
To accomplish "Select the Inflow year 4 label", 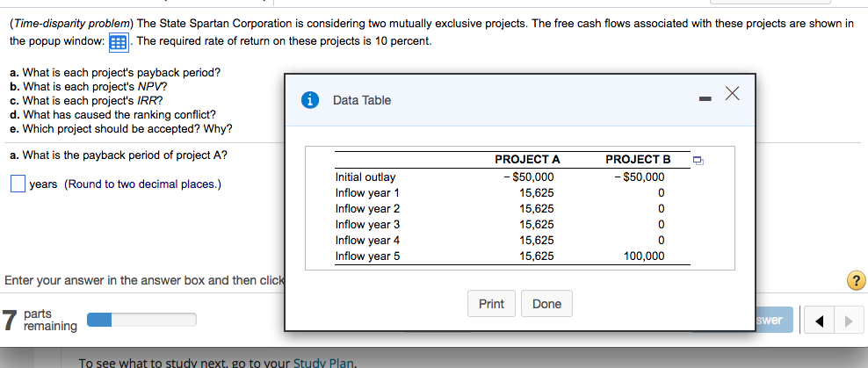I will [367, 240].
